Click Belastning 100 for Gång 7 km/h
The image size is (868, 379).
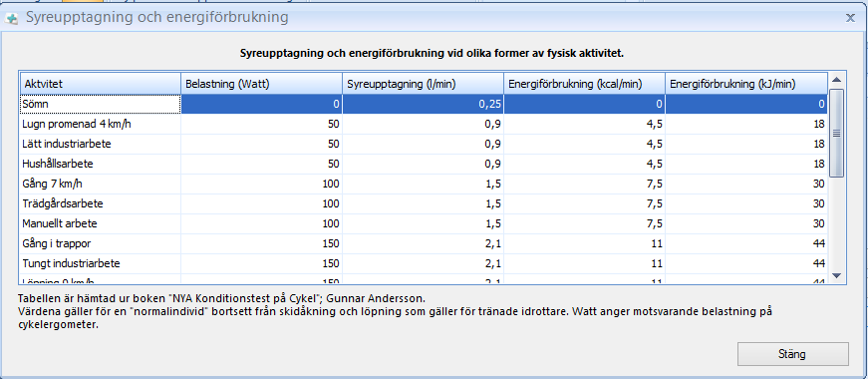pyautogui.click(x=262, y=184)
